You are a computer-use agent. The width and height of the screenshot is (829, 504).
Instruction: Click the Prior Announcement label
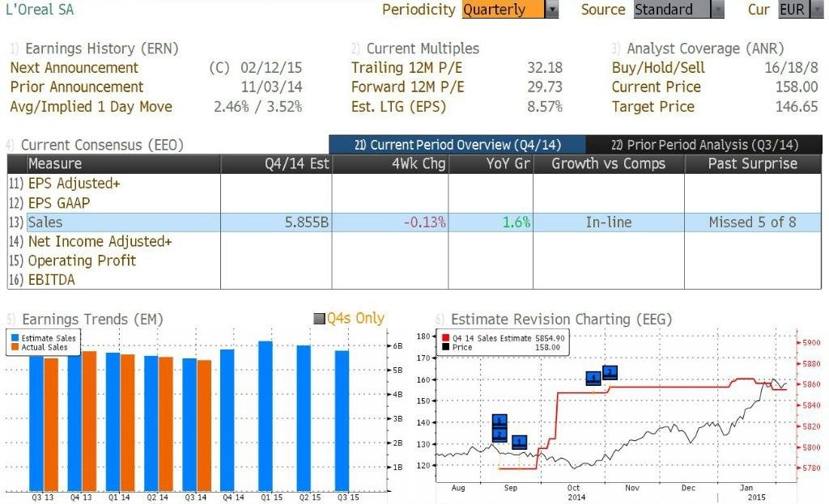(x=77, y=87)
